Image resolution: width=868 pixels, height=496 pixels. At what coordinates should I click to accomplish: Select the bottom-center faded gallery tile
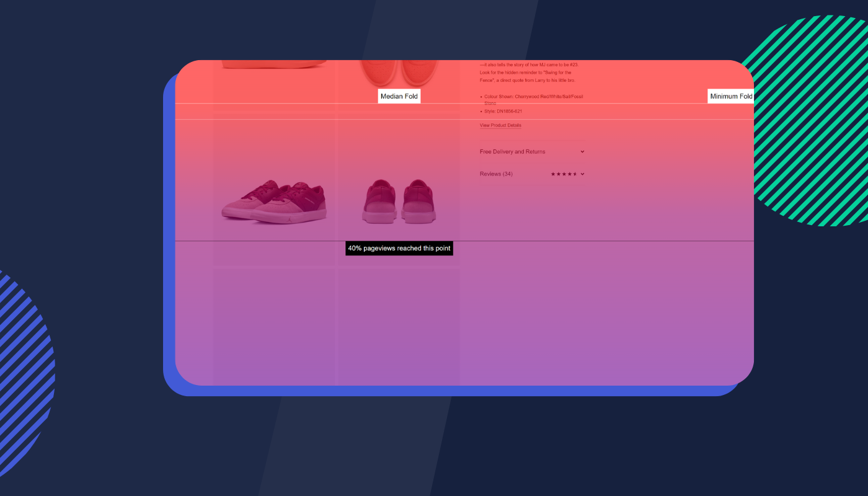coord(398,325)
